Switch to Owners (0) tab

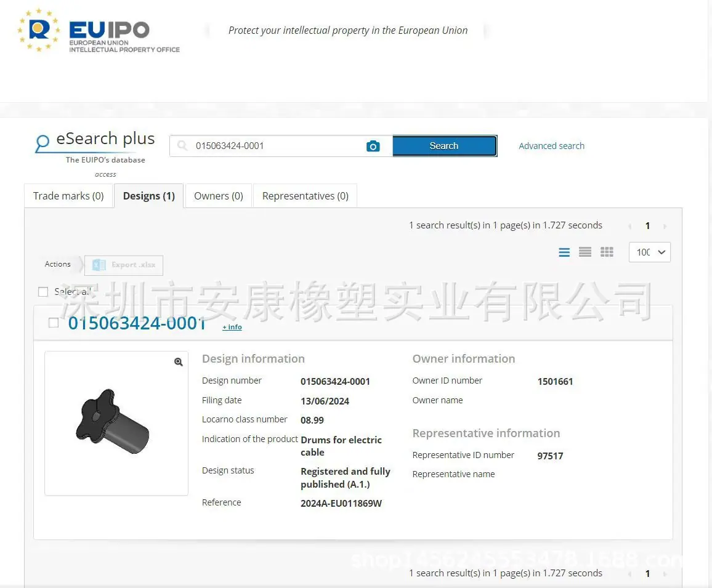(219, 196)
